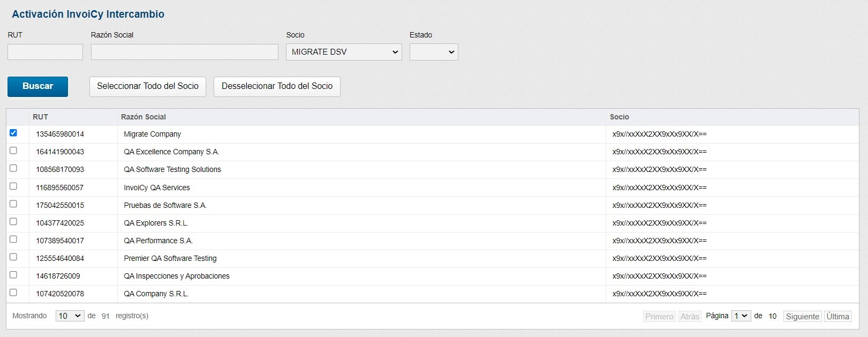Check the QA Excellence Company S.A. checkbox
The image size is (868, 337).
(x=13, y=151)
